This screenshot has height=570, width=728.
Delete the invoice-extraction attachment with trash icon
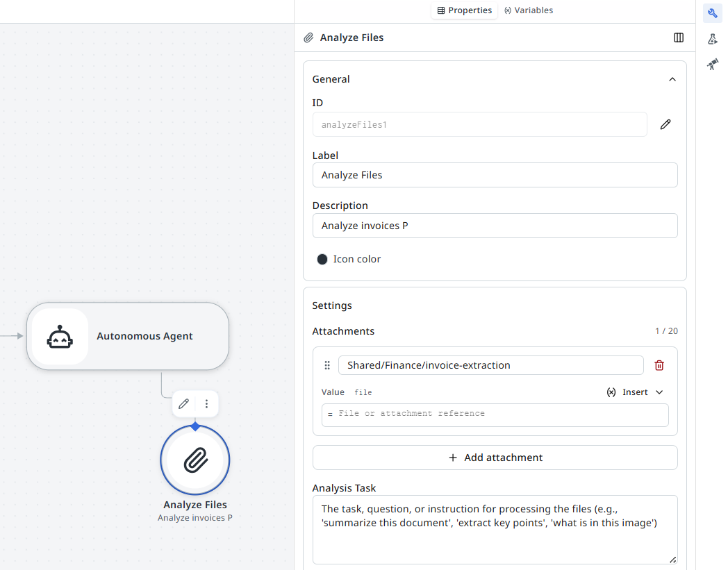coord(659,365)
